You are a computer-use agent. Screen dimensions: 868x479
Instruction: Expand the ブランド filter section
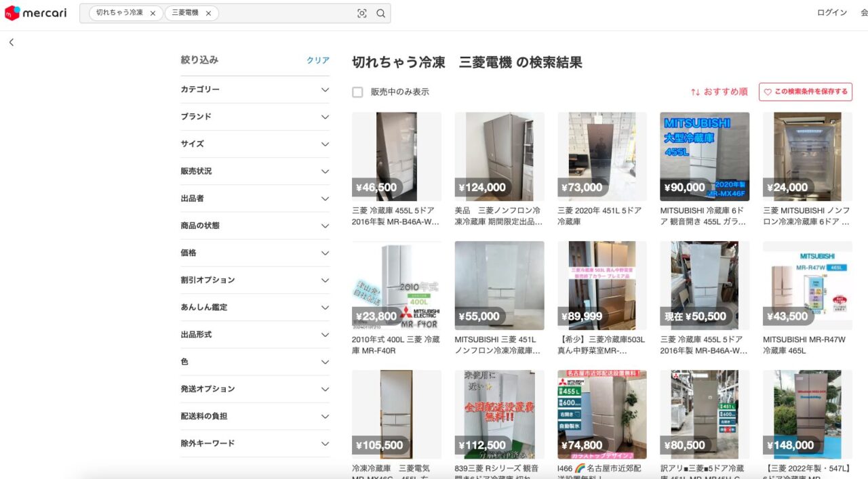255,117
